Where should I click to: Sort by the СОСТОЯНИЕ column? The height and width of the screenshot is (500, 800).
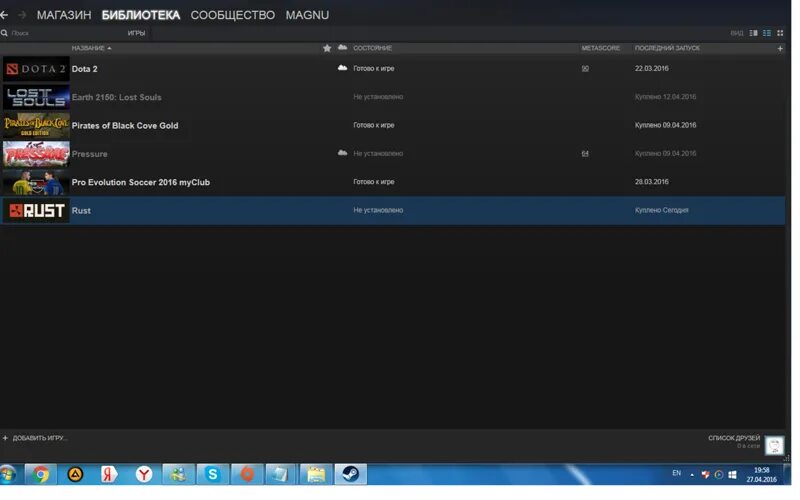point(372,48)
